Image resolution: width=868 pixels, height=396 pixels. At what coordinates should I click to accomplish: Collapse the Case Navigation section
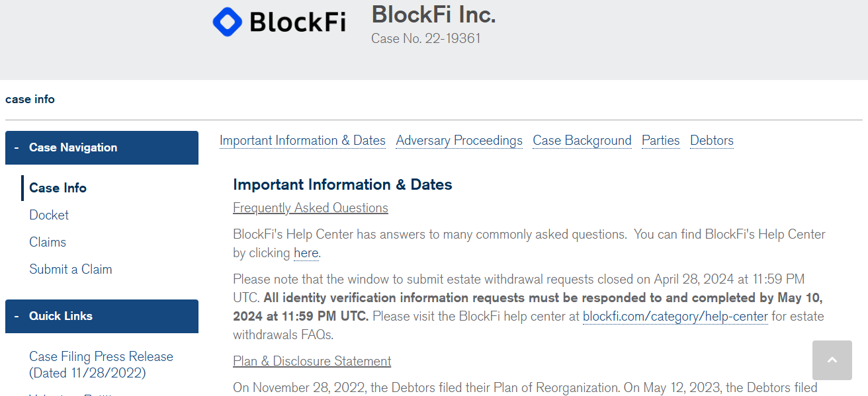[x=16, y=147]
